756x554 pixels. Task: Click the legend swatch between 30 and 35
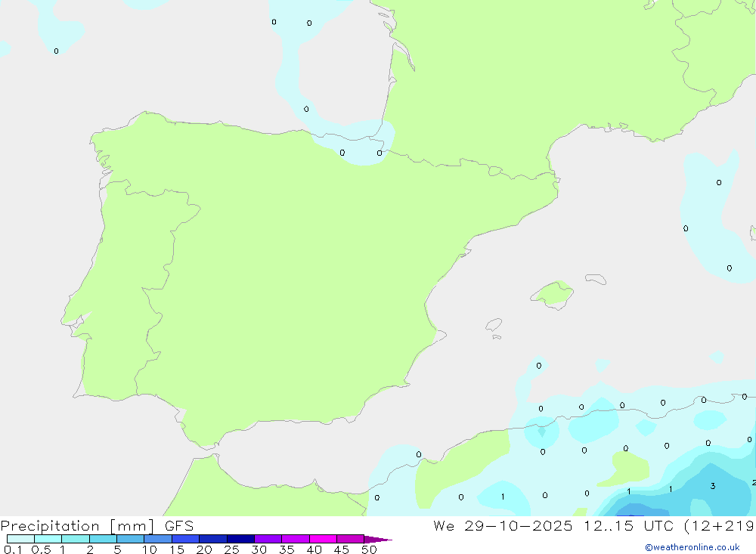coord(268,539)
